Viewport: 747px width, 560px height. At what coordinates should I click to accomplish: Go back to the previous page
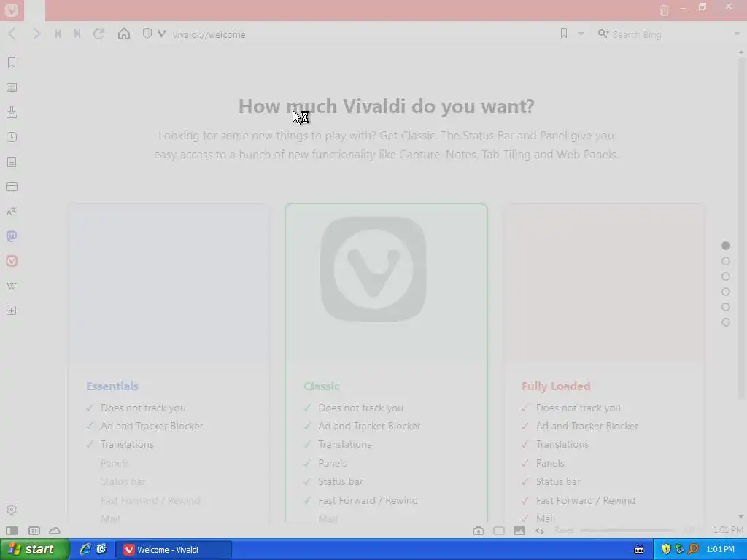pos(12,34)
